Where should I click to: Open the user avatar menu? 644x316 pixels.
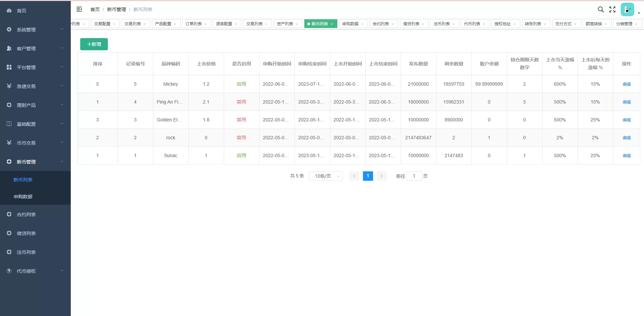coord(627,9)
